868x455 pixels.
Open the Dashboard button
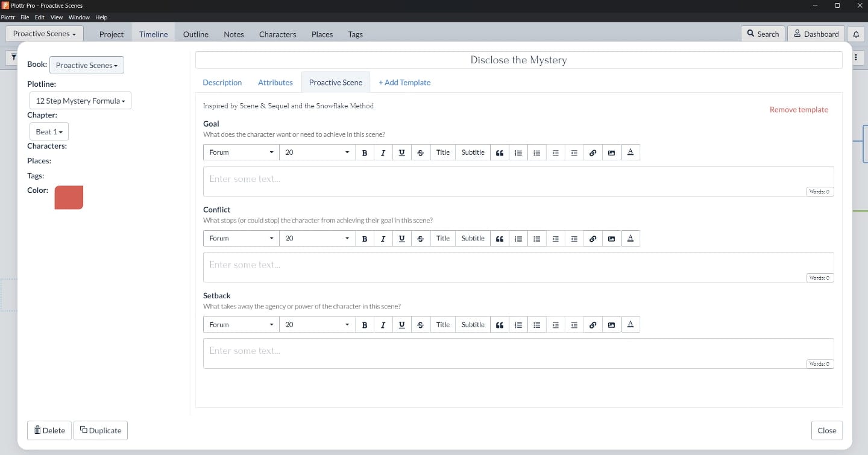(816, 34)
